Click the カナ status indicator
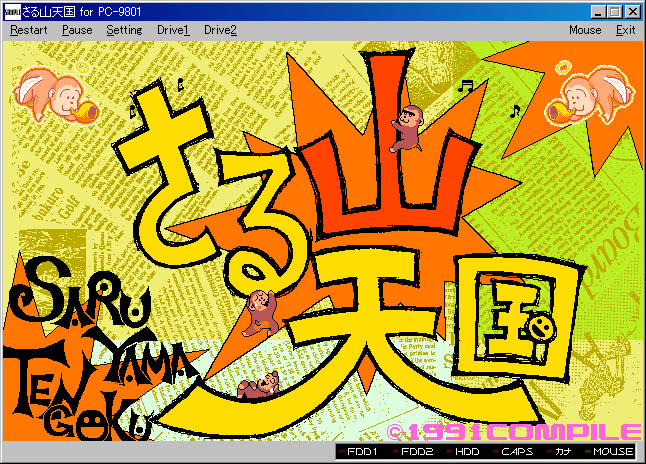The width and height of the screenshot is (646, 464). [559, 452]
